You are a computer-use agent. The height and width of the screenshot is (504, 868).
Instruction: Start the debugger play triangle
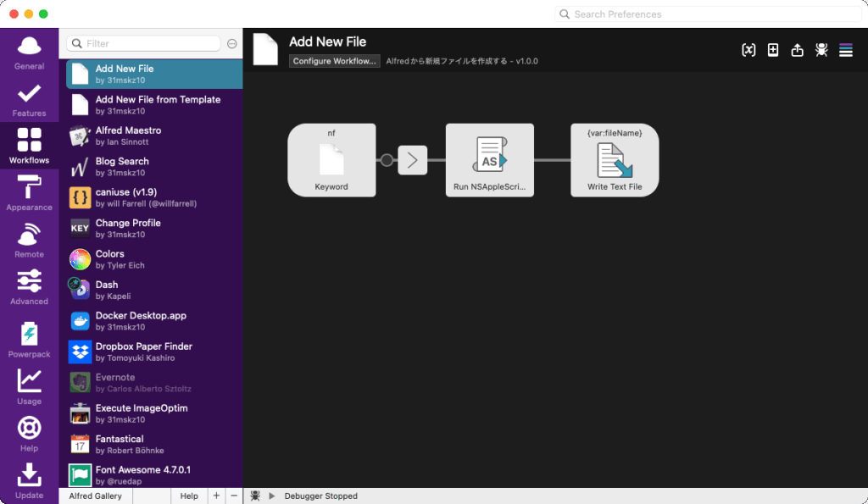272,496
